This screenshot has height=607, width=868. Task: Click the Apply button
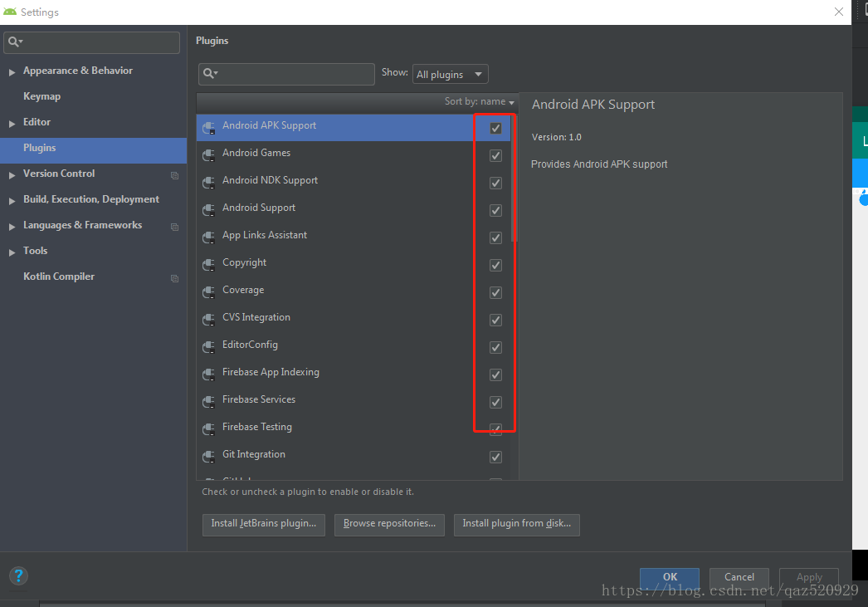[x=809, y=577]
